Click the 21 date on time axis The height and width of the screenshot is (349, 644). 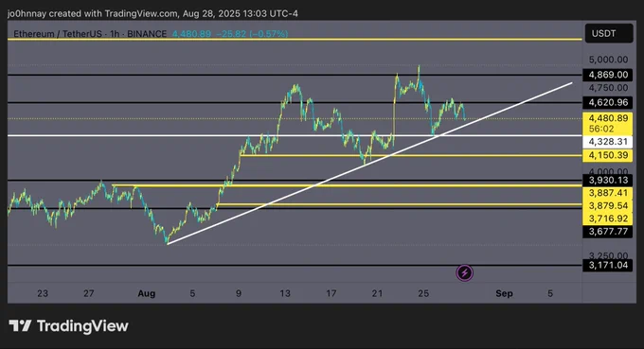[377, 293]
